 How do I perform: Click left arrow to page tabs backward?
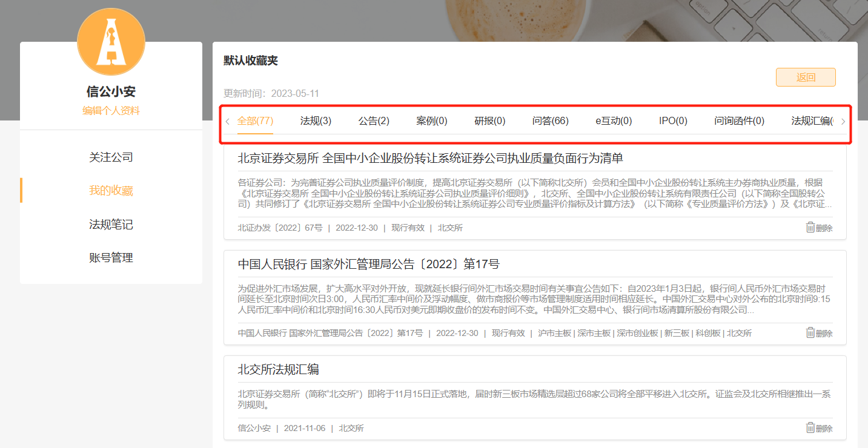point(227,121)
